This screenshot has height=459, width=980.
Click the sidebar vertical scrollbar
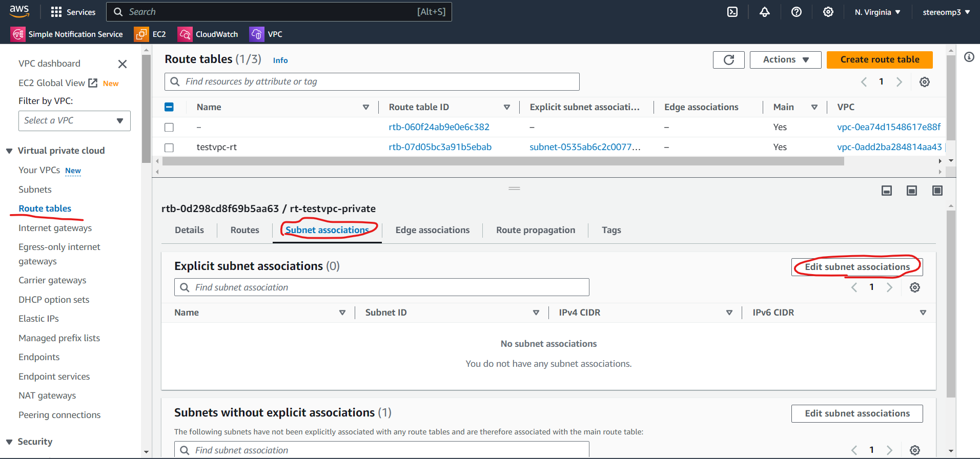[146, 109]
